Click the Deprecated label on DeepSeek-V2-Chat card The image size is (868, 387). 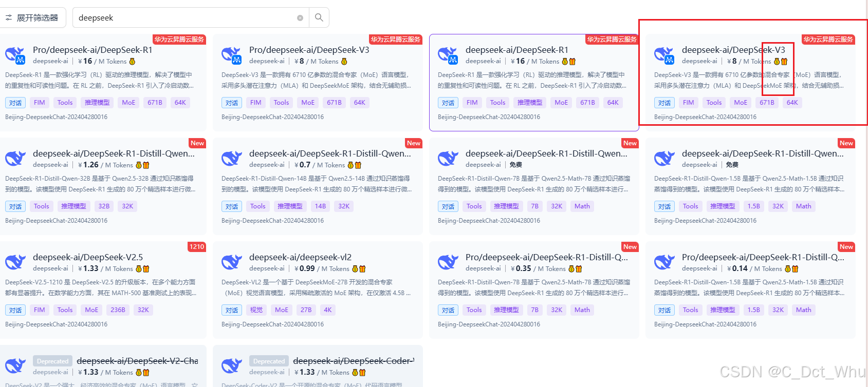click(x=52, y=361)
